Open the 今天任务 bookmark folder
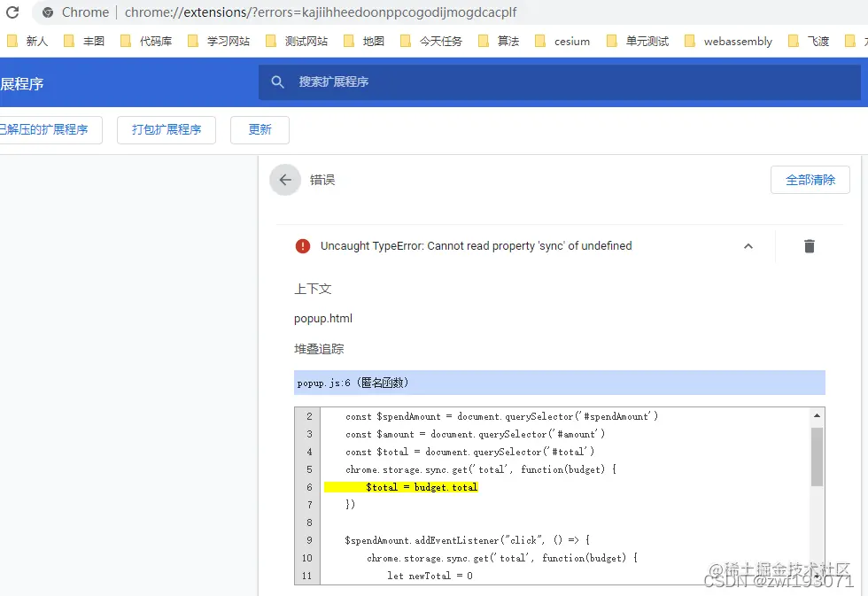This screenshot has height=596, width=868. coord(431,41)
